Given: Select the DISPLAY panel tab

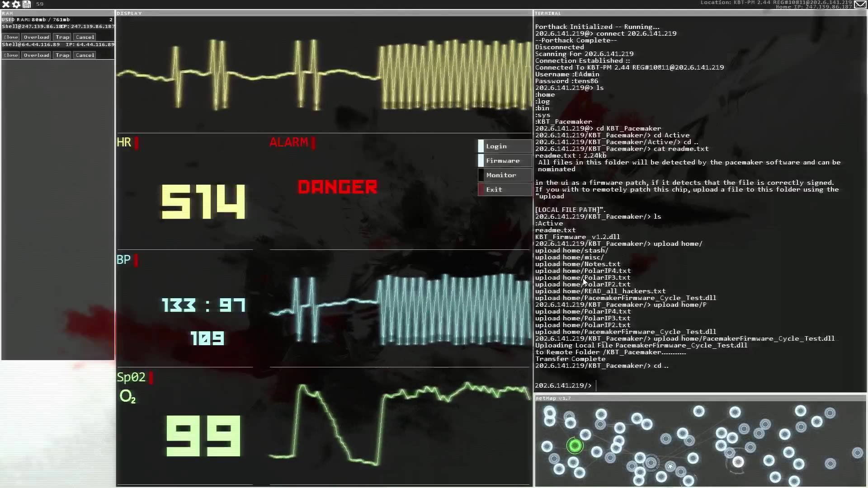Looking at the screenshot, I should tap(129, 13).
